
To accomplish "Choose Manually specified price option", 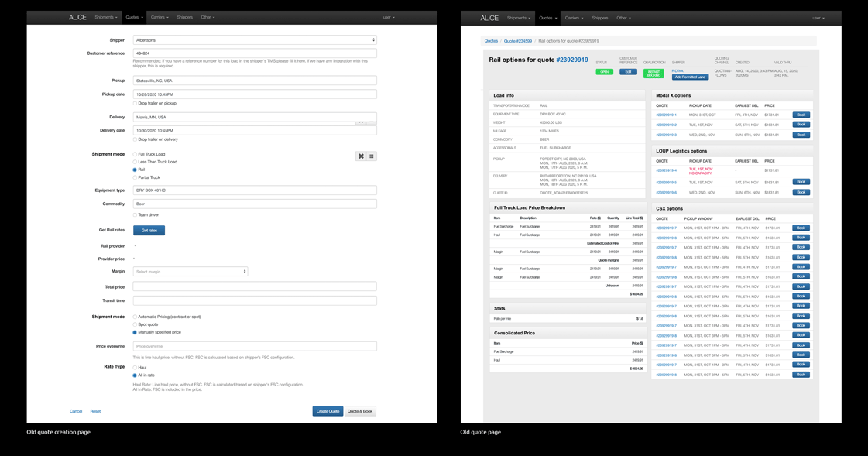I will coord(135,333).
